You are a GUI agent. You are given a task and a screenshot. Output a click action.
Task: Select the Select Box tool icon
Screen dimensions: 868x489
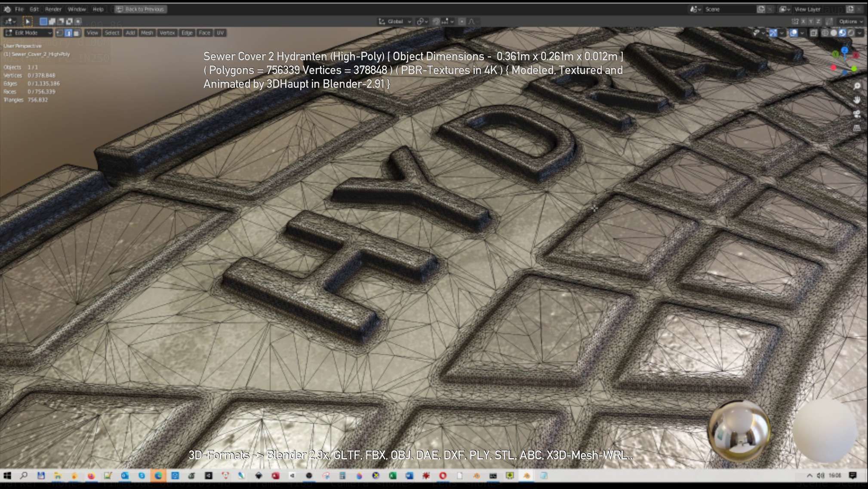tap(28, 21)
